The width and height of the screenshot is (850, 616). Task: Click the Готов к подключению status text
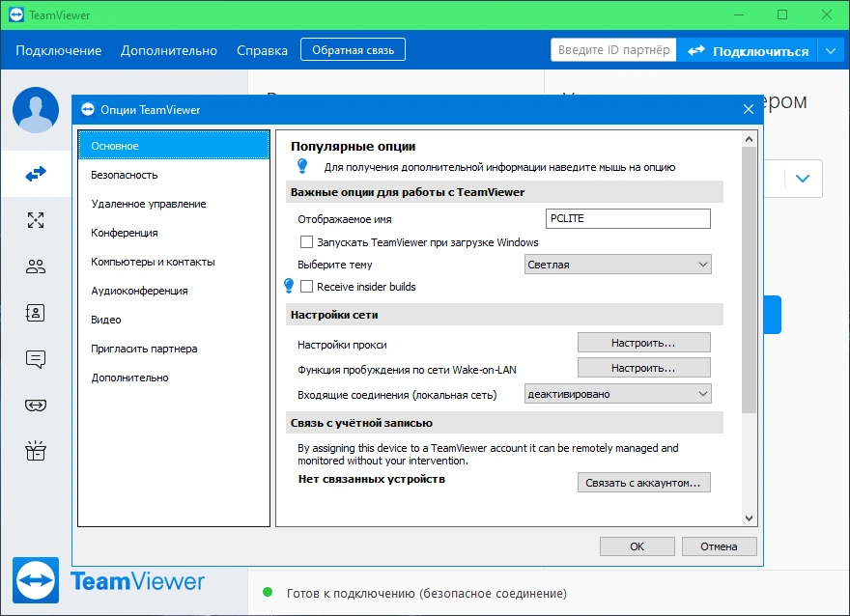(x=427, y=593)
